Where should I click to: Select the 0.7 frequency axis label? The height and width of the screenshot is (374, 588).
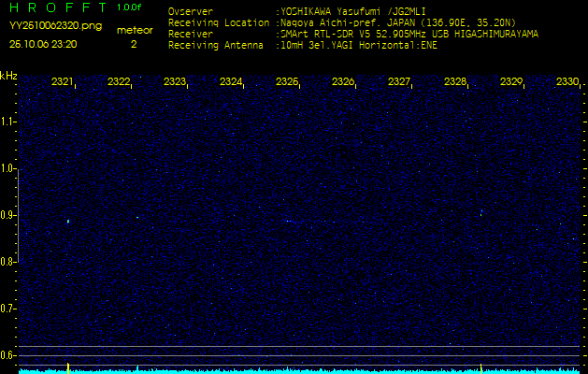8,308
